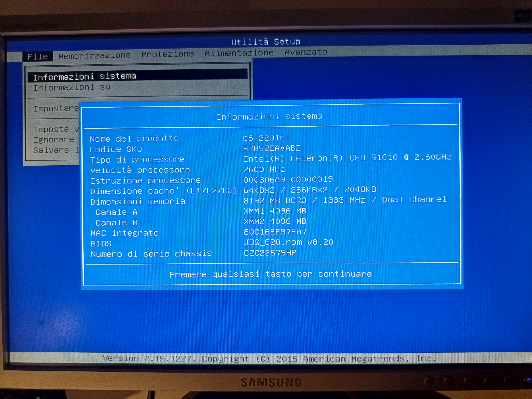The width and height of the screenshot is (532, 399).
Task: Open the Memorizzazione menu
Action: point(95,56)
